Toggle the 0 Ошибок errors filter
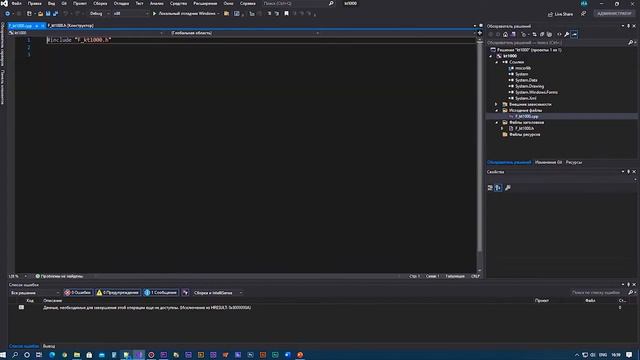Screen dimensions: 640x360 pyautogui.click(x=78, y=293)
